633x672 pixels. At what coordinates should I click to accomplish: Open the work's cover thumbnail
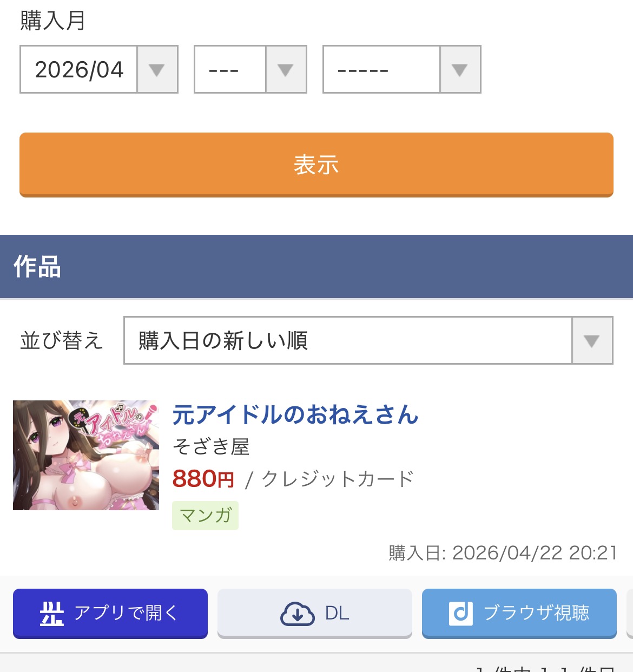[x=86, y=455]
